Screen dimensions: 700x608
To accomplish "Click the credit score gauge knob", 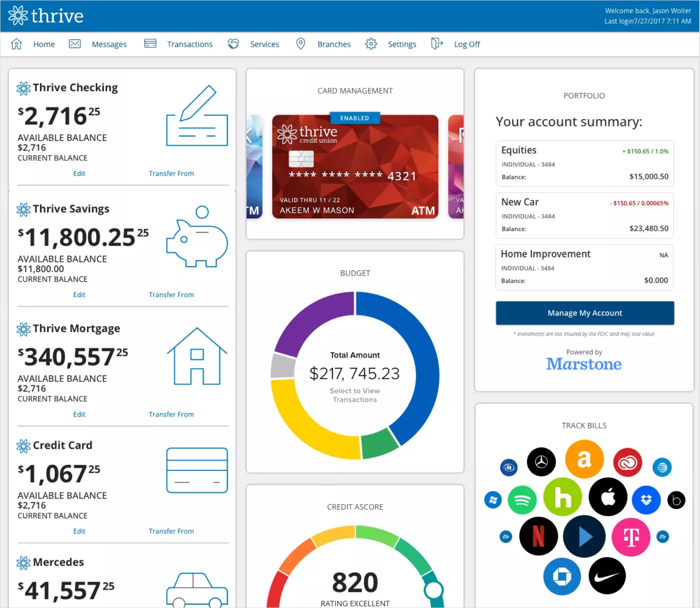I will pos(434,590).
